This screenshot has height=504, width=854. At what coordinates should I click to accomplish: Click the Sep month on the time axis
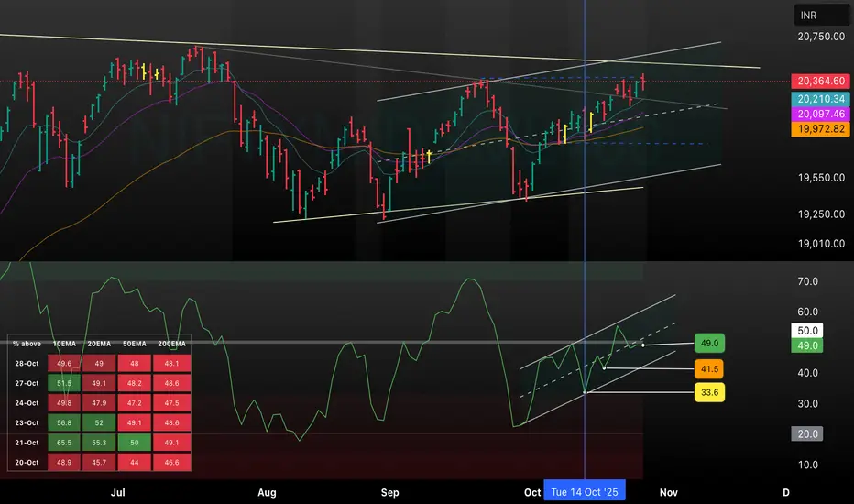tap(390, 493)
